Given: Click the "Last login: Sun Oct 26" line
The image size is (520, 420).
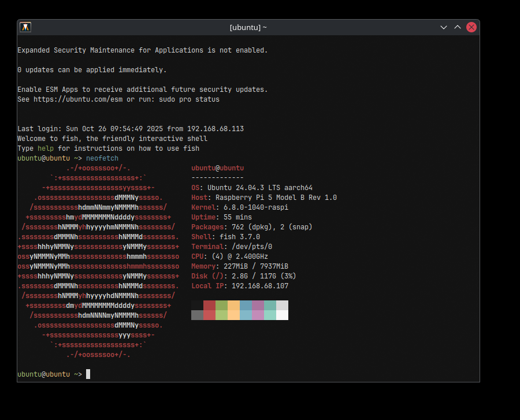Looking at the screenshot, I should point(131,129).
